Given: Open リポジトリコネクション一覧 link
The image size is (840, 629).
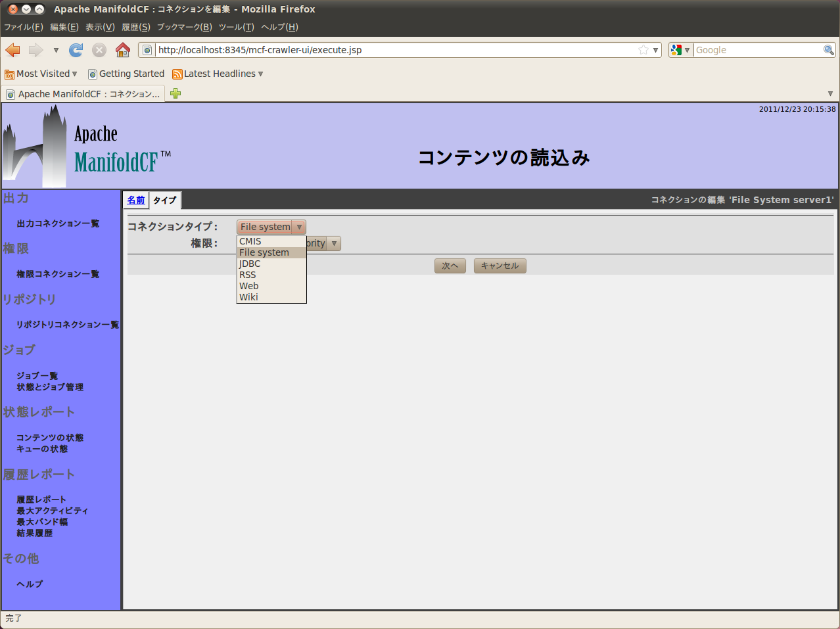Looking at the screenshot, I should [x=68, y=325].
